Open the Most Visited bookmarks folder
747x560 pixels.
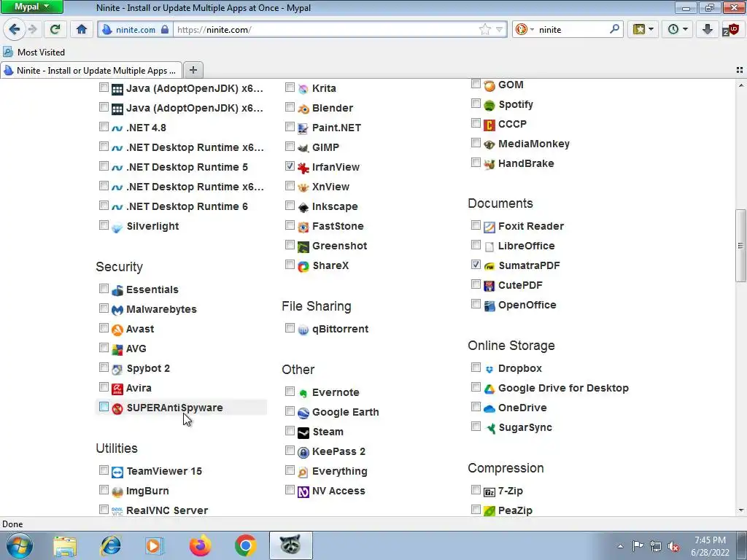point(34,52)
